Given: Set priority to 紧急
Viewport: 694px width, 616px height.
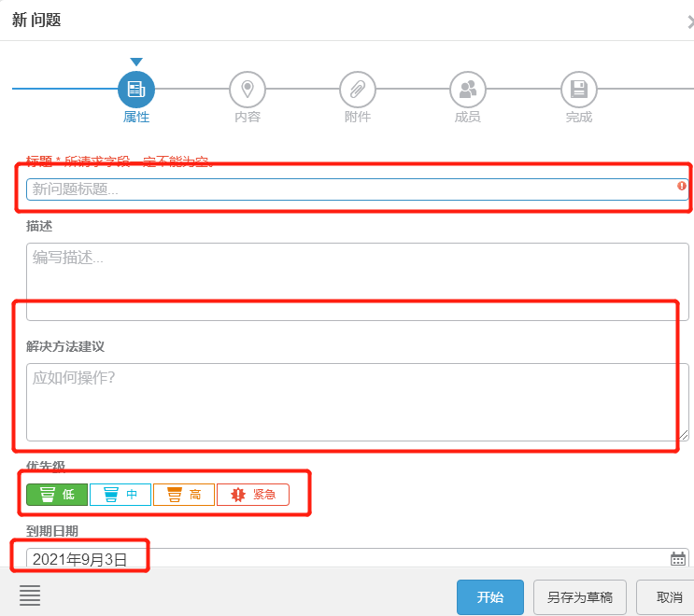Looking at the screenshot, I should [253, 495].
